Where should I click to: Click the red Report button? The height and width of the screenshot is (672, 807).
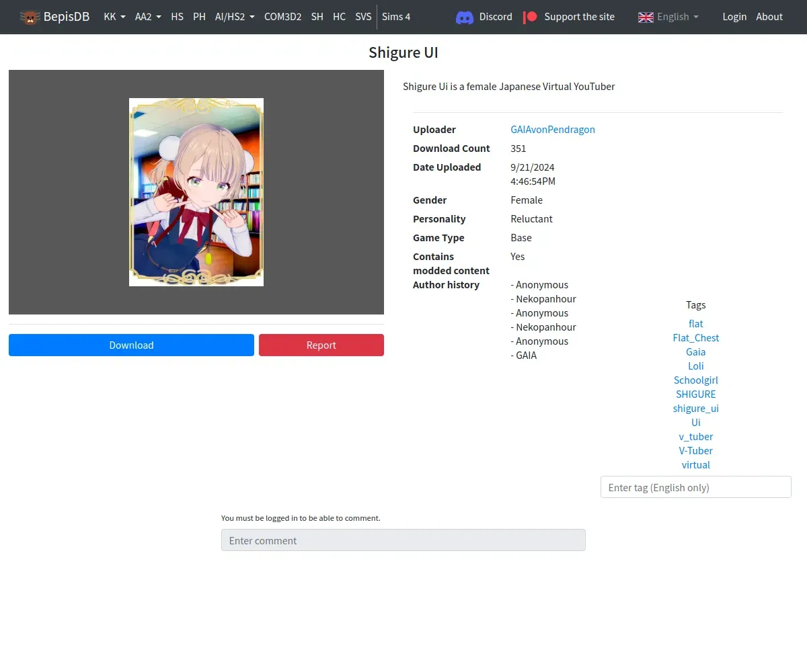321,345
